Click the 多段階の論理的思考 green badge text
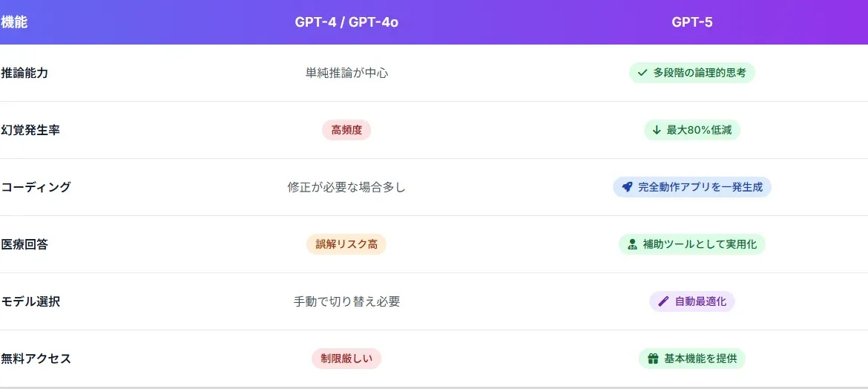Image resolution: width=868 pixels, height=389 pixels. 700,73
